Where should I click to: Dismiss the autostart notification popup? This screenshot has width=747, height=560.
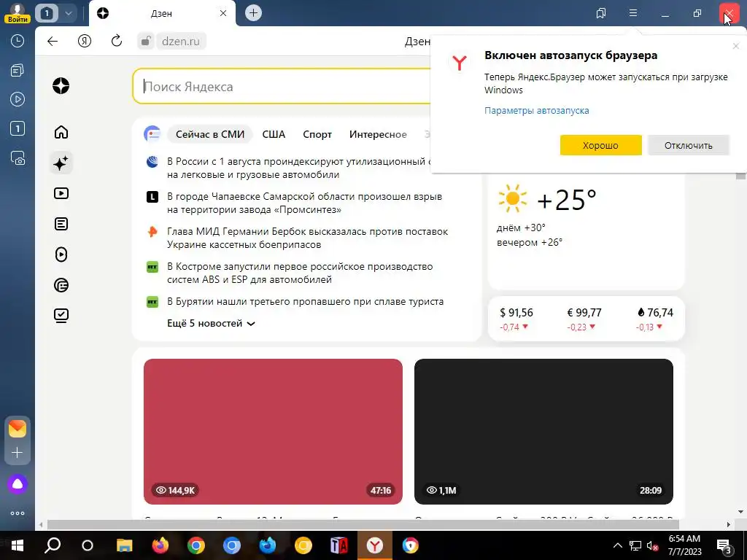pos(735,46)
